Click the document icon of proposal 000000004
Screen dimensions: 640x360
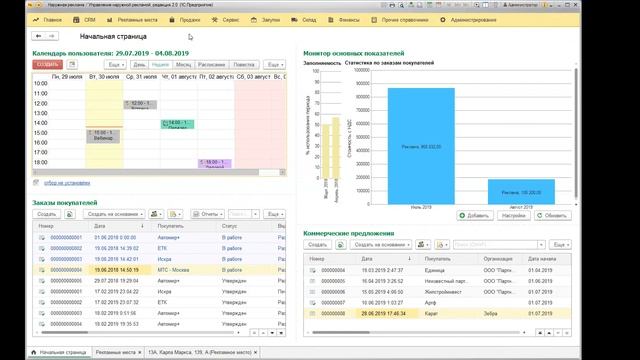click(x=313, y=270)
